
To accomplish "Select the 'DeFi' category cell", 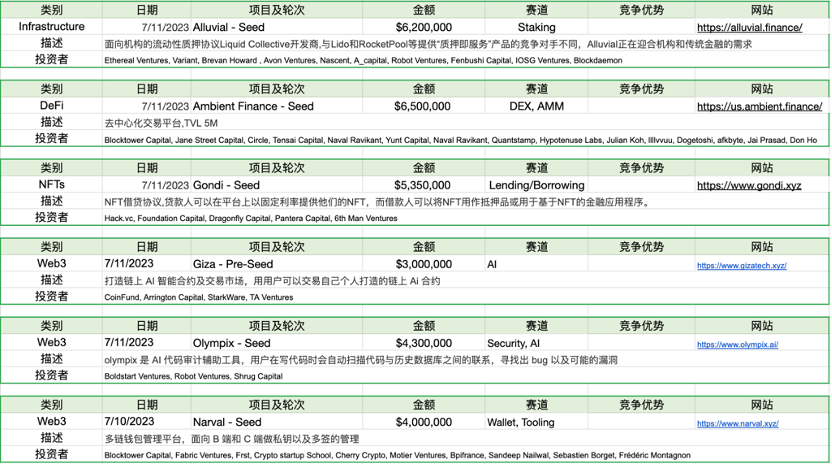I will click(x=51, y=106).
